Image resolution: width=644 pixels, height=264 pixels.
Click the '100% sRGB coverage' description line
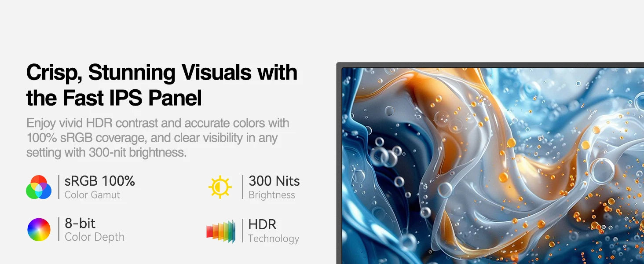coord(152,138)
